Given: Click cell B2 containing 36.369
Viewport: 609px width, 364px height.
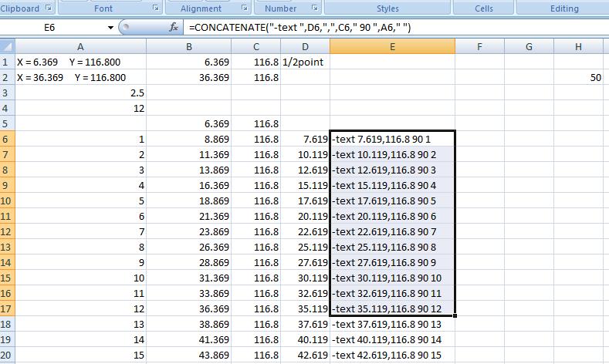Looking at the screenshot, I should (x=189, y=77).
